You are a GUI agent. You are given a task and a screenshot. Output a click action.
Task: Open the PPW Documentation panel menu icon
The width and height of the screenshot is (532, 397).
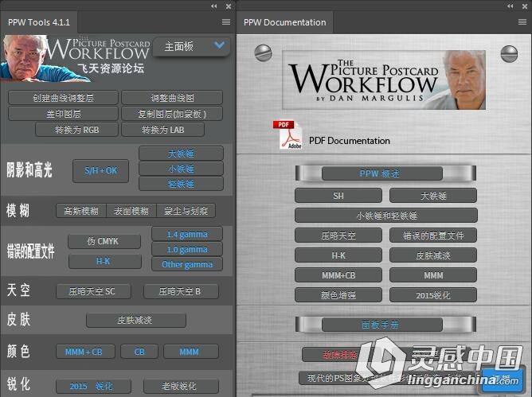[522, 22]
